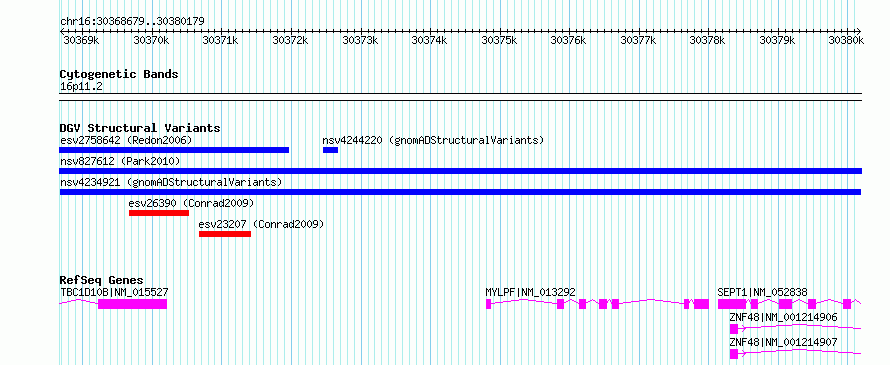Open the esv26390 (Conrad2009) label
Image resolution: width=890 pixels, height=365 pixels.
click(191, 203)
